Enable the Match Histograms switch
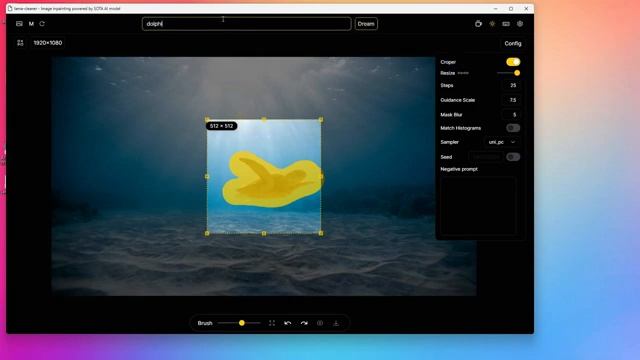Screen dimensions: 640x360 (x=513, y=128)
